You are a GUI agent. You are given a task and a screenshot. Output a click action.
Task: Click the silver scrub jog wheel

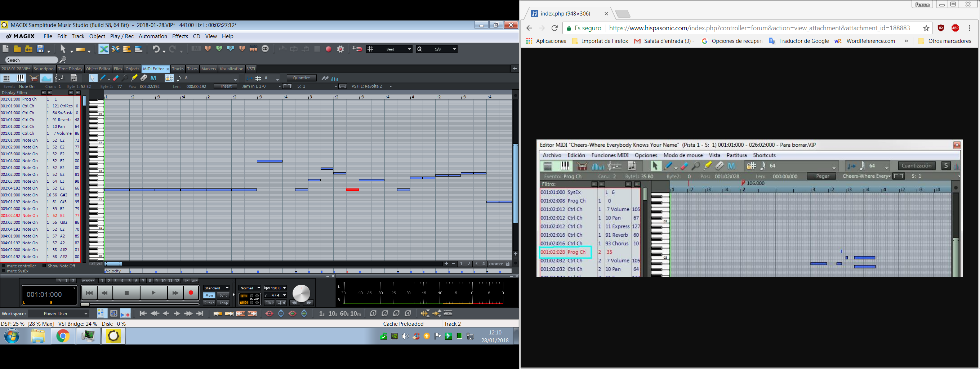coord(301,293)
